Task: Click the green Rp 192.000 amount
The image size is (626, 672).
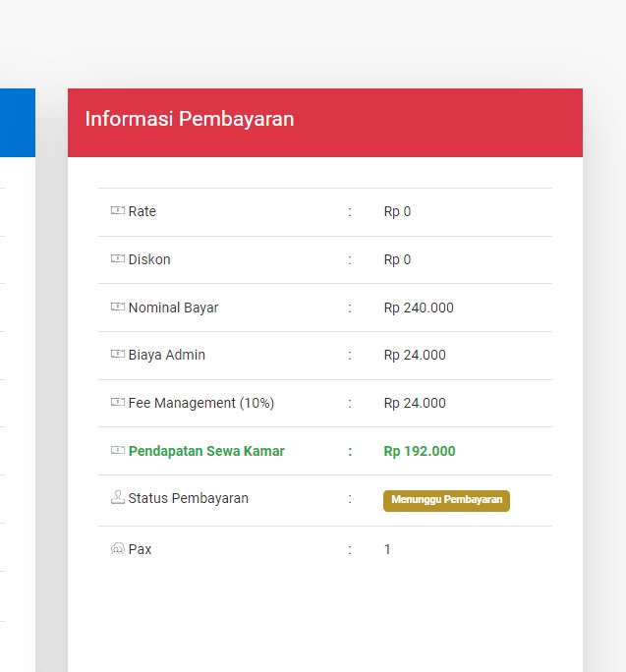Action: [x=420, y=451]
